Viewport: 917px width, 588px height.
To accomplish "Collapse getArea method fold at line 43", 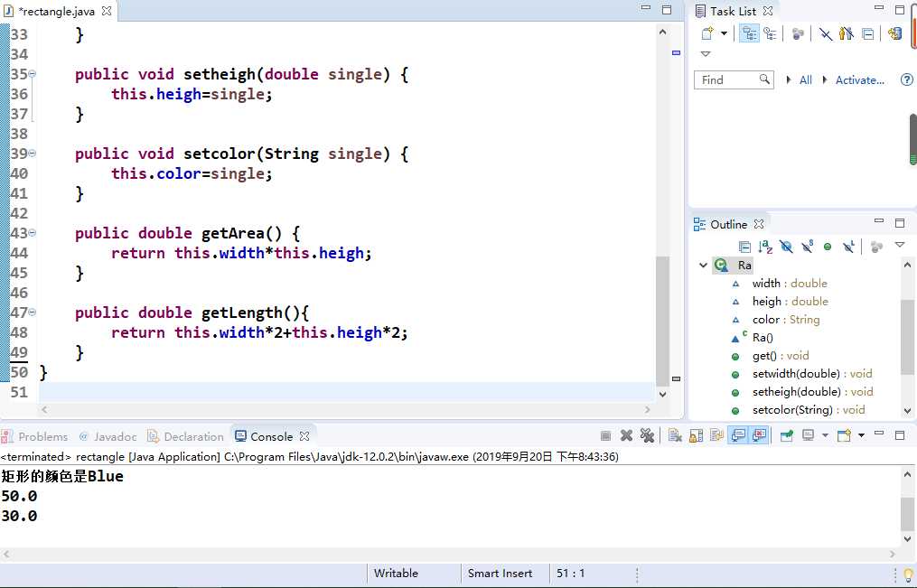I will [x=33, y=233].
